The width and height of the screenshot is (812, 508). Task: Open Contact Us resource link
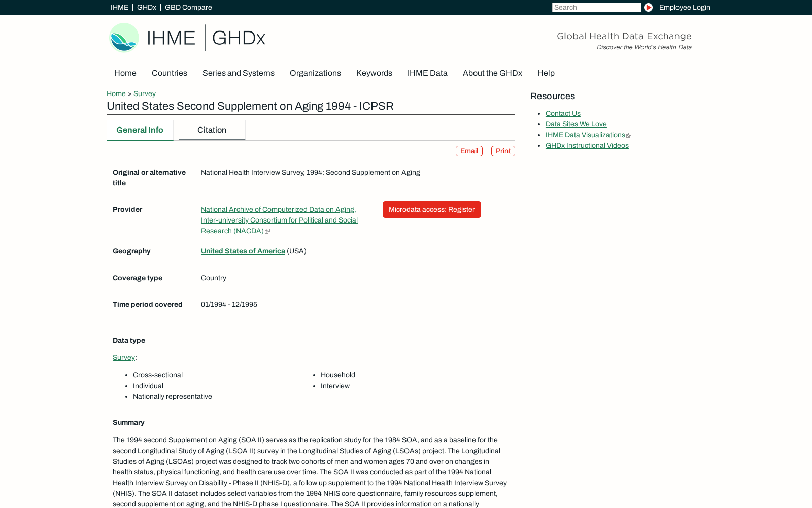pyautogui.click(x=563, y=114)
